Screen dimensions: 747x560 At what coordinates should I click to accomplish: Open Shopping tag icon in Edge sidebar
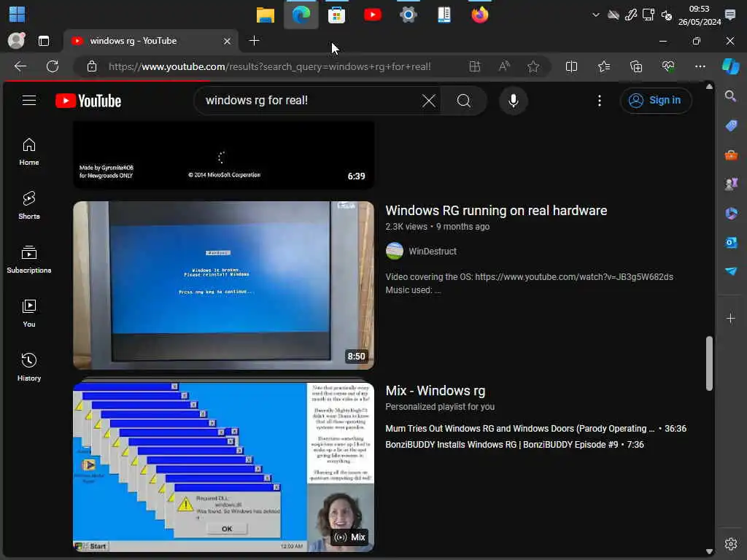pos(731,125)
